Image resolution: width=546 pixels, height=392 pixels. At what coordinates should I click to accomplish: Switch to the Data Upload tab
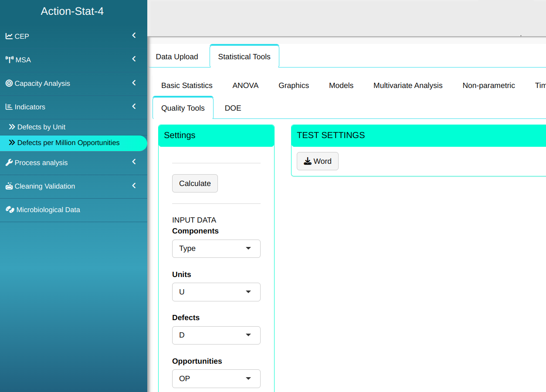pyautogui.click(x=177, y=57)
